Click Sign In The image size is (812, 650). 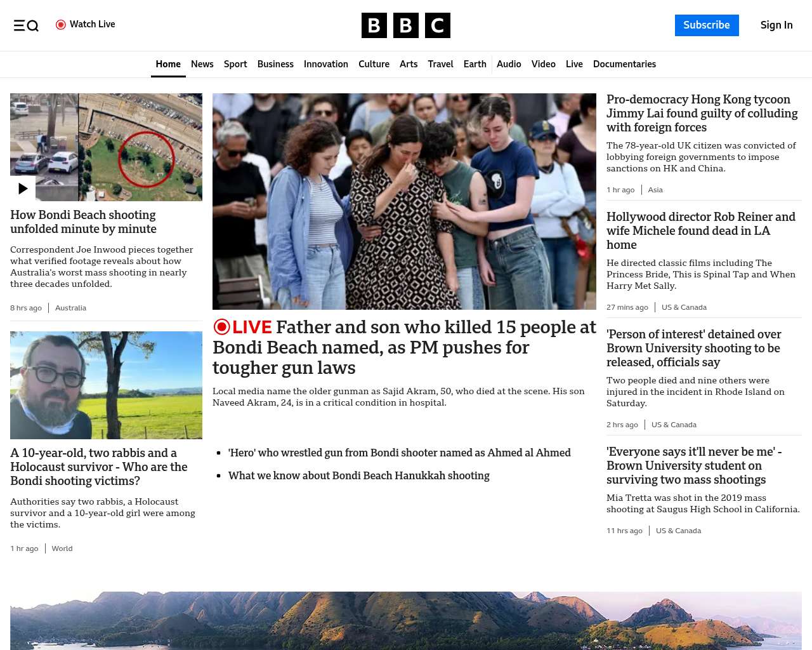(x=776, y=25)
